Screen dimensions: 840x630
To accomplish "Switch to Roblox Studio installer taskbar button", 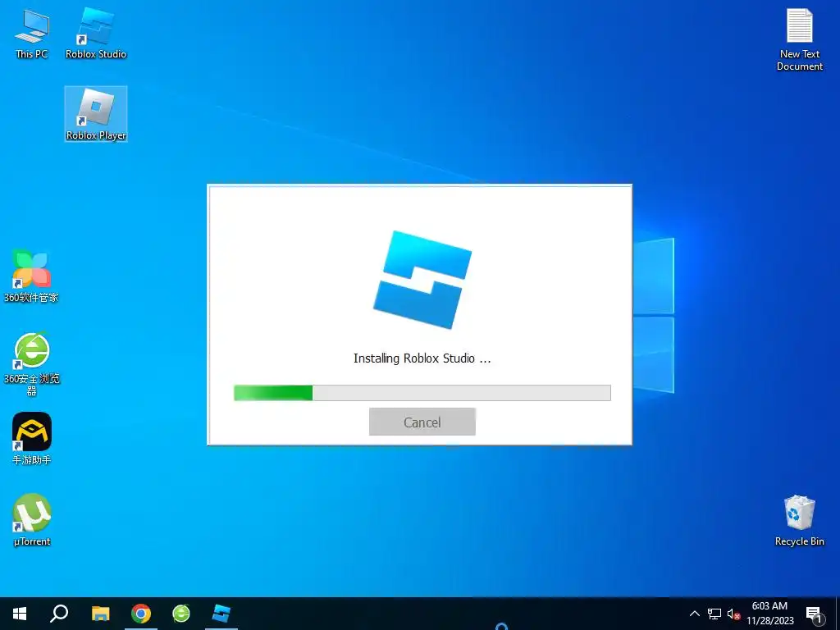I will (x=221, y=614).
